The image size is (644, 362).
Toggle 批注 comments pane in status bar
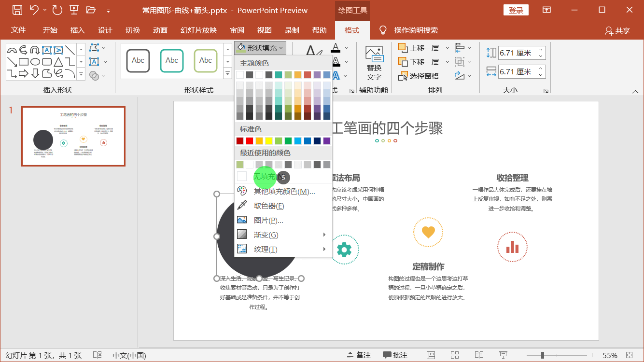tap(395, 355)
